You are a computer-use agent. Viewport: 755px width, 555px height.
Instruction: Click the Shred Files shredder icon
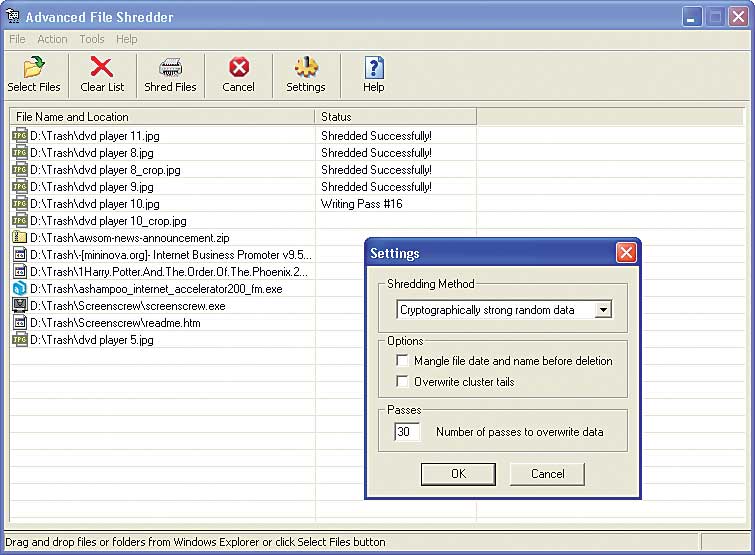(170, 67)
